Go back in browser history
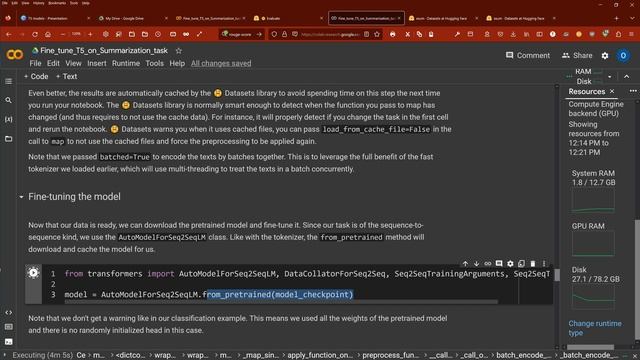The image size is (640, 360). (9, 34)
